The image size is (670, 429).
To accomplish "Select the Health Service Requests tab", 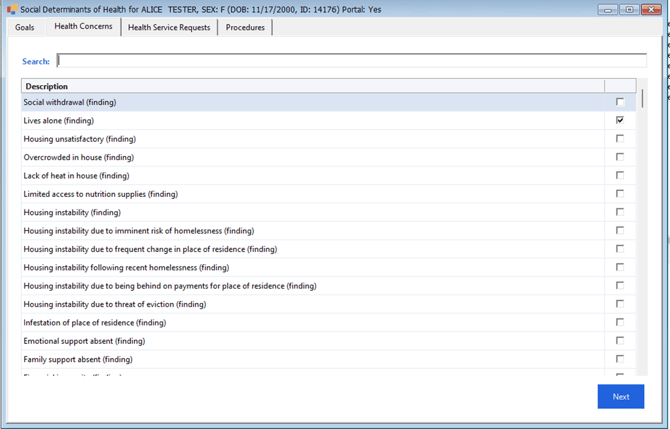I will pos(169,27).
